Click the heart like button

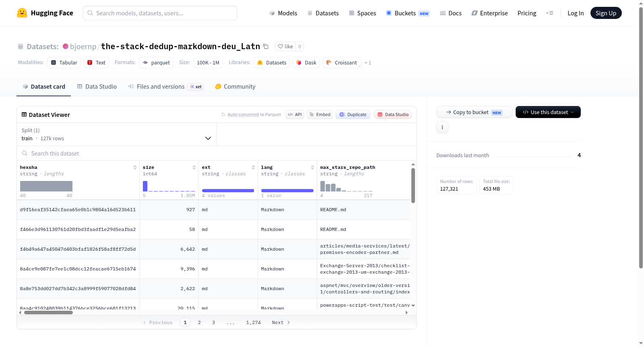pyautogui.click(x=285, y=46)
